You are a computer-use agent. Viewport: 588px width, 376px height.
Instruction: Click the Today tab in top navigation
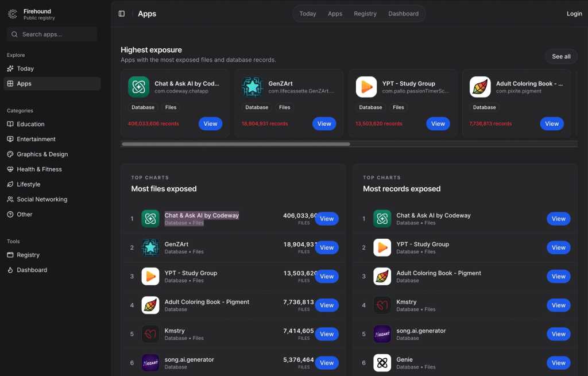308,14
